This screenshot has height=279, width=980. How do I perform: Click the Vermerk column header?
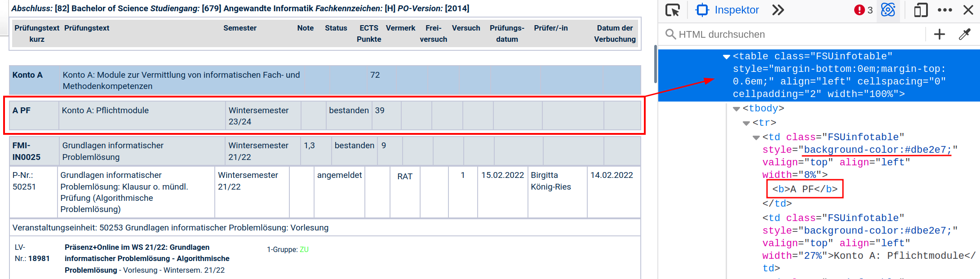point(400,28)
